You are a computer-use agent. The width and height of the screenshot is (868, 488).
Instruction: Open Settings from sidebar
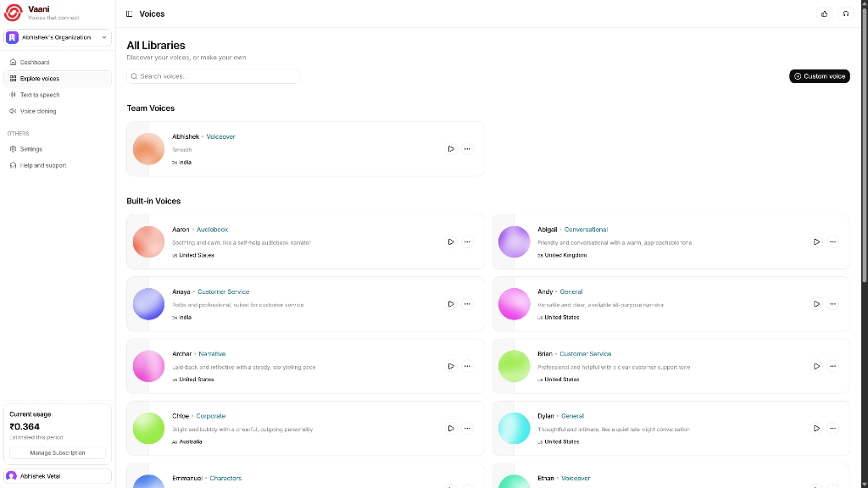(58, 149)
